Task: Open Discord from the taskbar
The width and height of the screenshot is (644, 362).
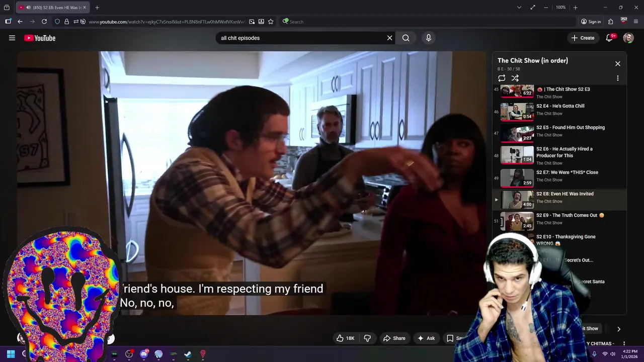Action: click(144, 354)
